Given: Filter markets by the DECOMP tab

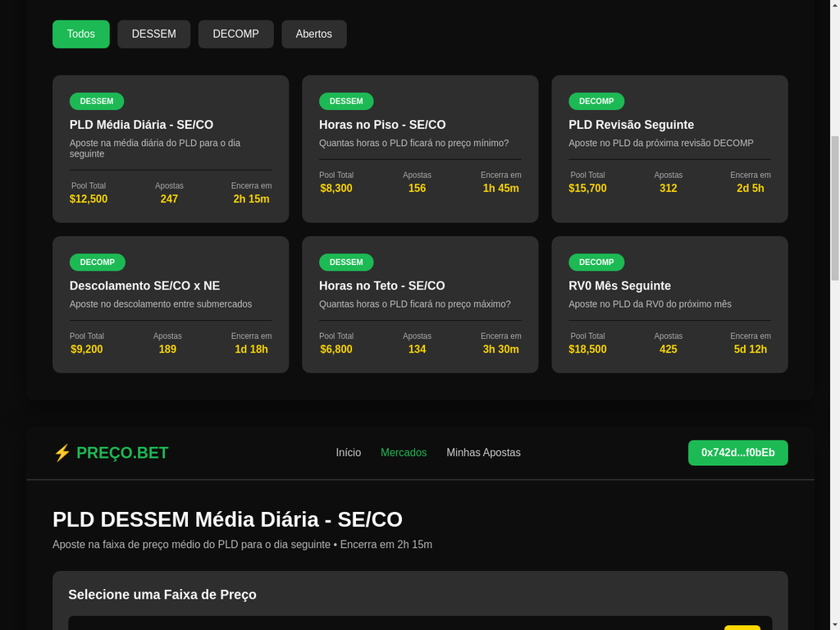Looking at the screenshot, I should [x=235, y=34].
